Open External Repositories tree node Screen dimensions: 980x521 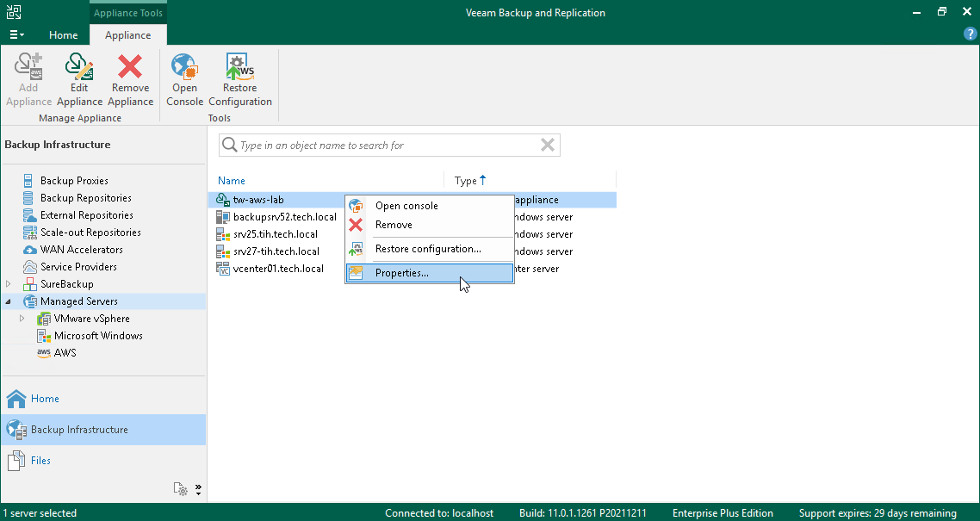pos(86,215)
